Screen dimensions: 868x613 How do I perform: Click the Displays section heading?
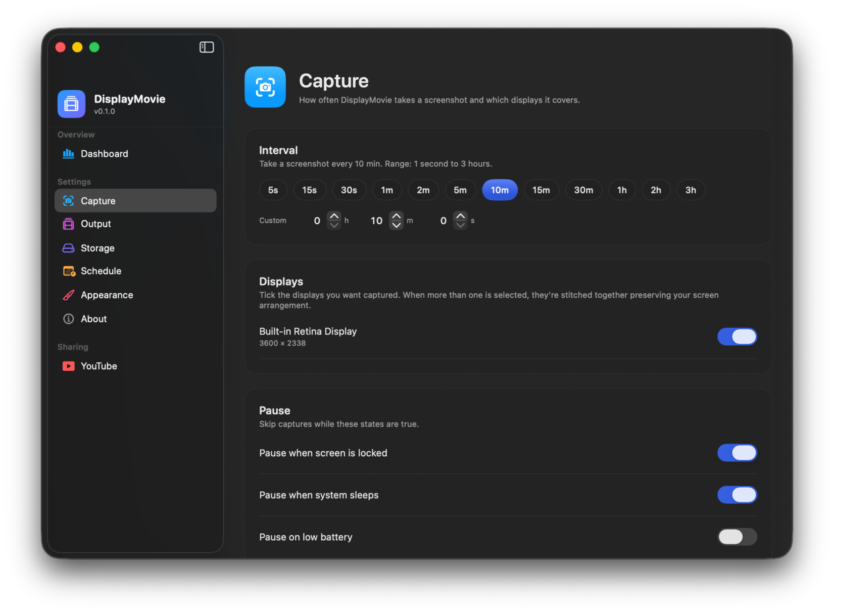pos(281,281)
